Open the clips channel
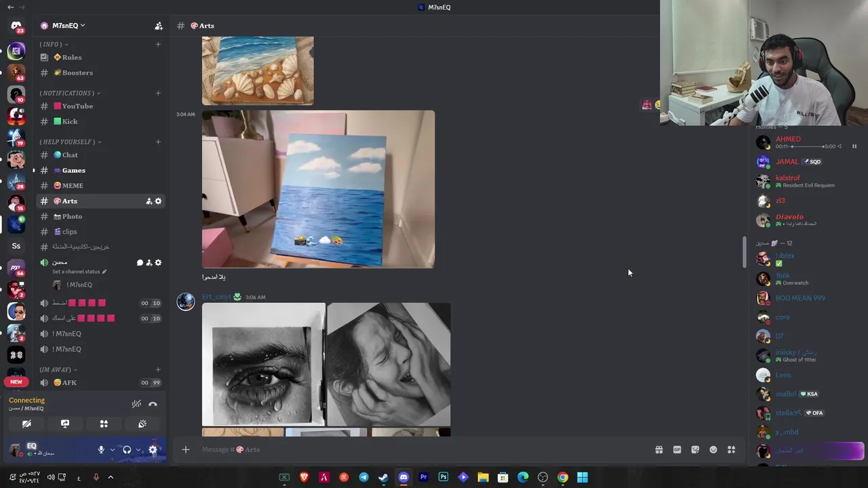 click(100, 232)
